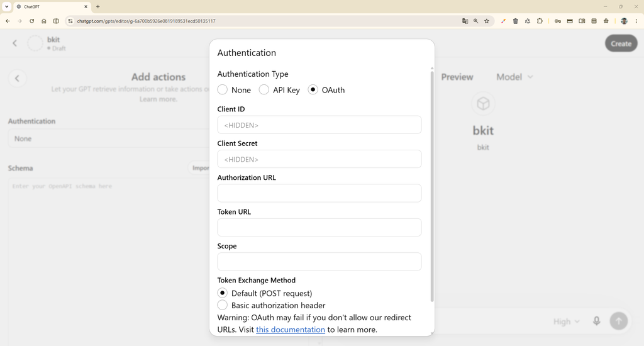
Task: Start voice input with the microphone
Action: tap(597, 321)
